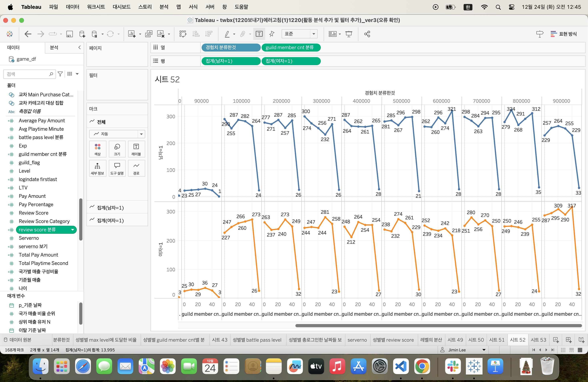Click the add new data source icon
Image resolution: width=588 pixels, height=382 pixels.
tap(82, 34)
